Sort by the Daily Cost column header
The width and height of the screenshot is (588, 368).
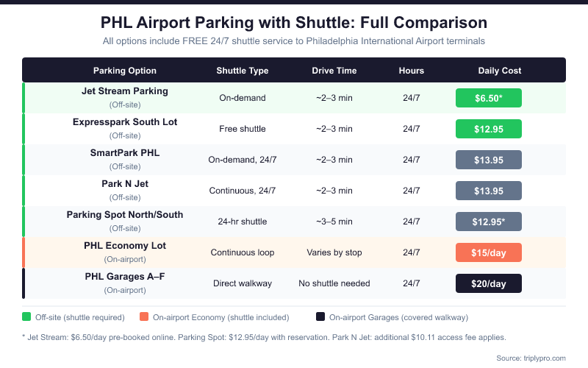click(500, 71)
